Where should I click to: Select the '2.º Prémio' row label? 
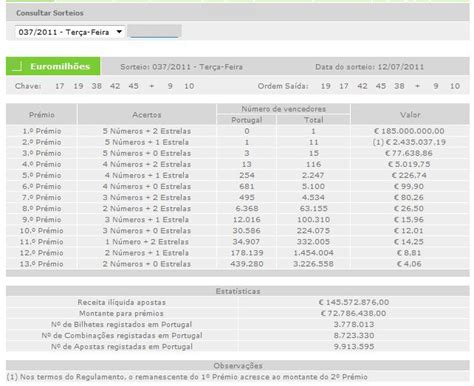[42, 142]
